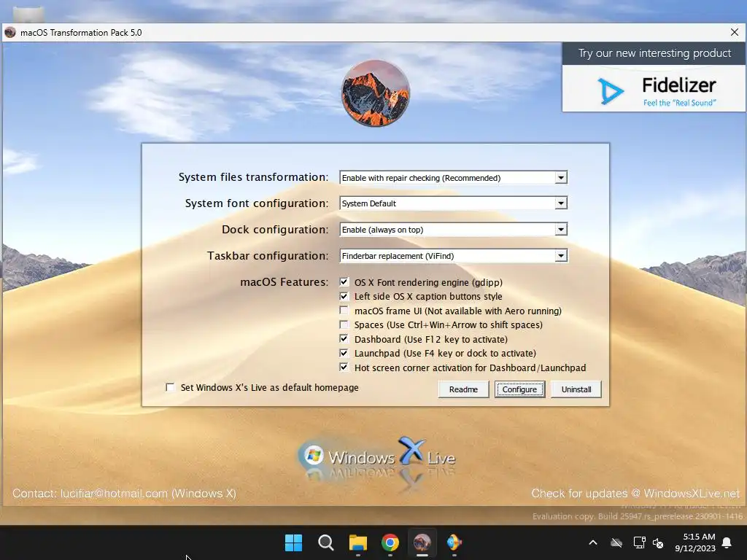Expand Taskbar configuration dropdown

[x=561, y=256]
